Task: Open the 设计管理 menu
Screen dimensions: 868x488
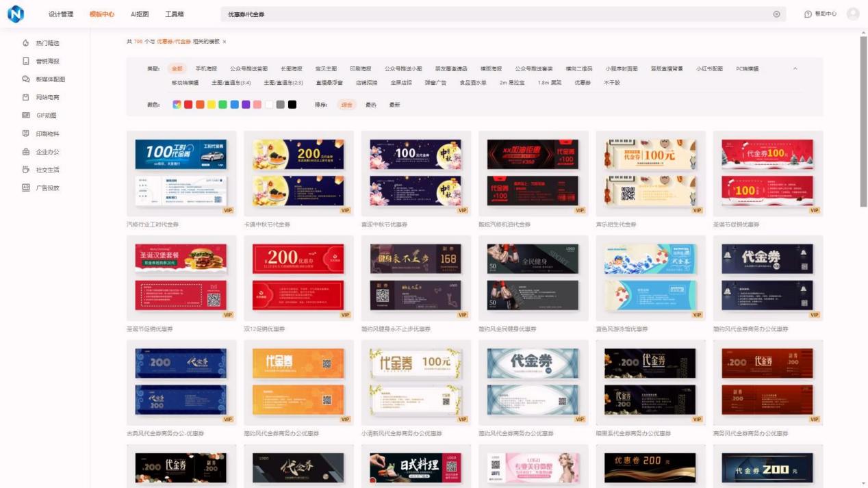Action: tap(62, 14)
